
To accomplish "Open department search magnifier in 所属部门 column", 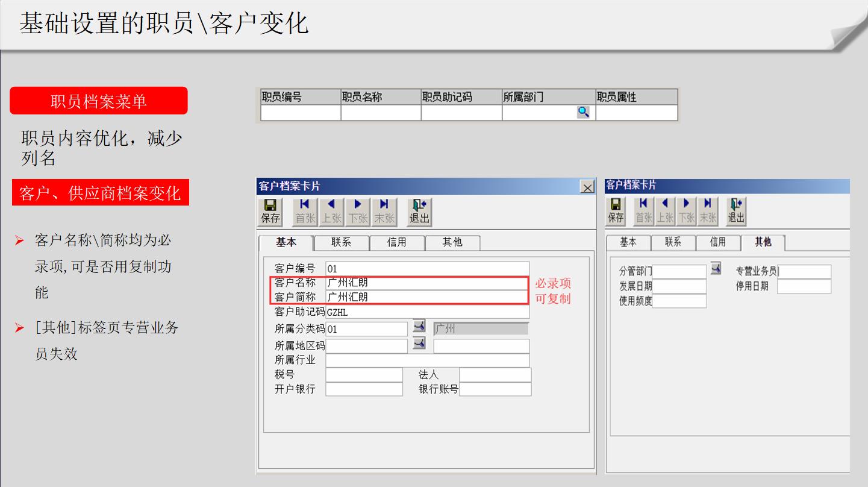I will point(582,112).
